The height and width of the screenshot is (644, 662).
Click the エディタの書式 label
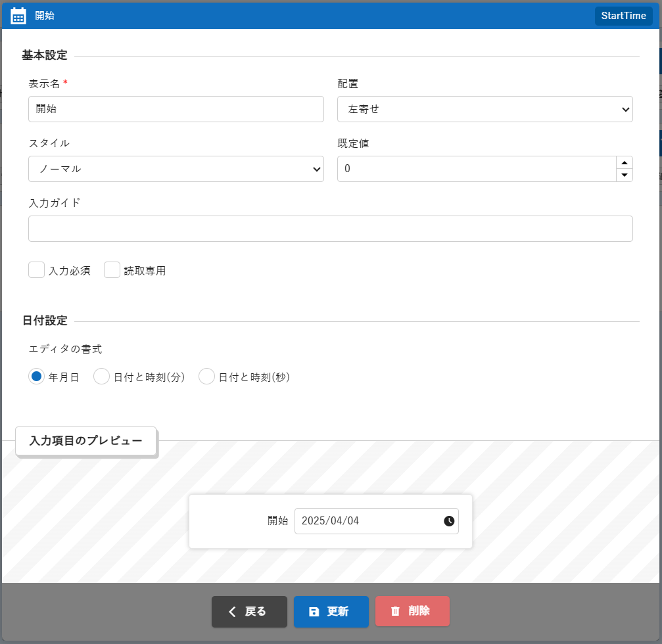pos(66,349)
